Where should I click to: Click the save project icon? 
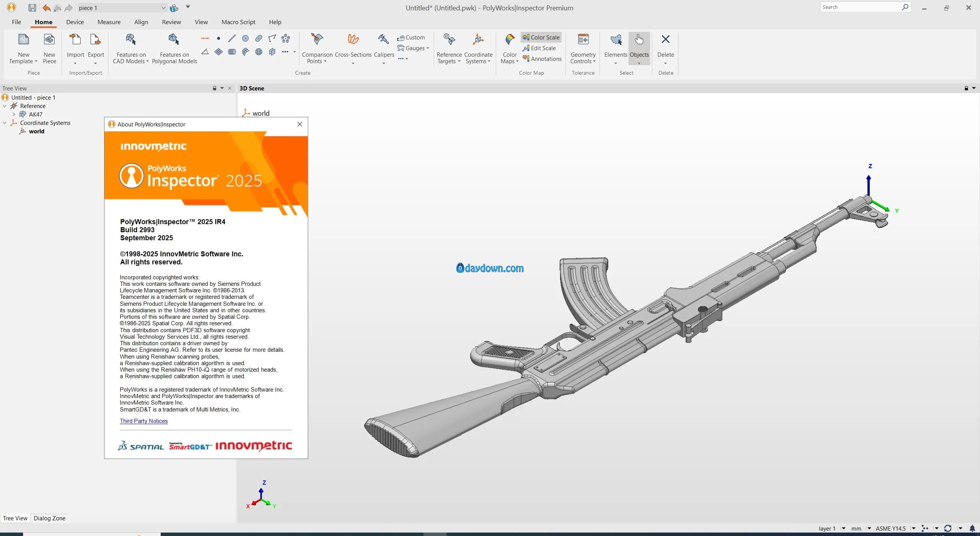[32, 8]
